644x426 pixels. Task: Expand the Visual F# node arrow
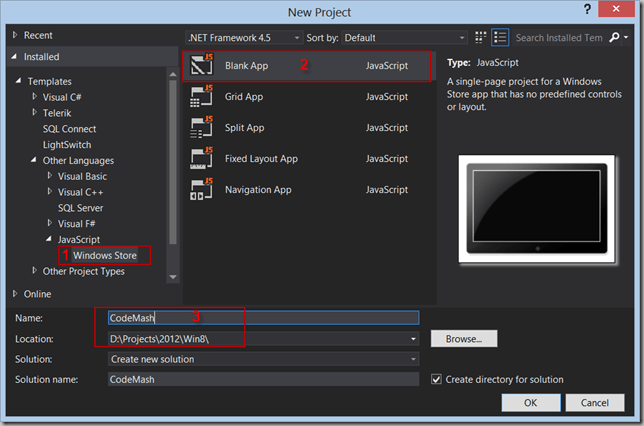tap(50, 223)
